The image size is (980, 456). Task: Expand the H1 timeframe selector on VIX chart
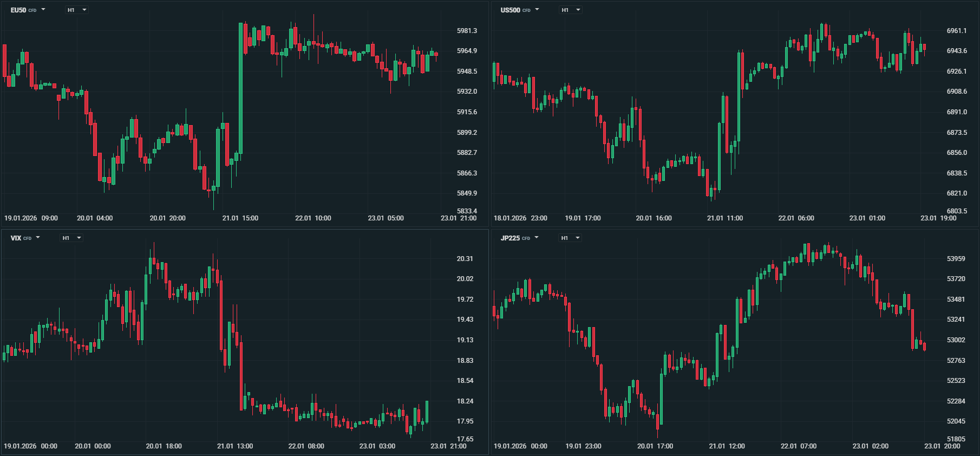click(x=71, y=238)
